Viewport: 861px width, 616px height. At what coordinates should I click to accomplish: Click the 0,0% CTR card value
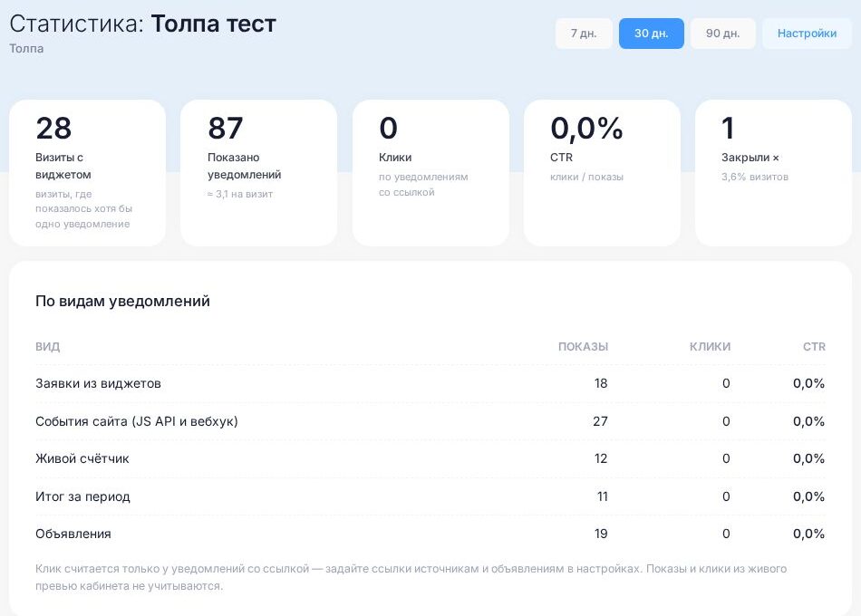586,129
